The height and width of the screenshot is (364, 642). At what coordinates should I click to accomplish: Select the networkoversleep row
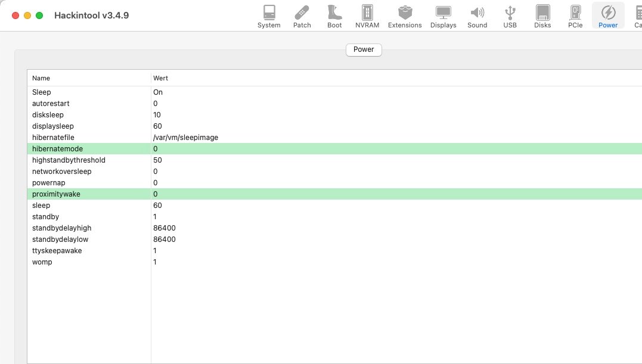click(x=334, y=172)
